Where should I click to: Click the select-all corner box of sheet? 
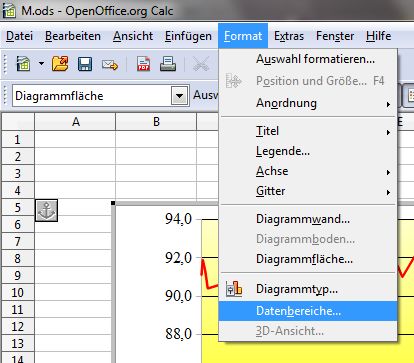18,122
